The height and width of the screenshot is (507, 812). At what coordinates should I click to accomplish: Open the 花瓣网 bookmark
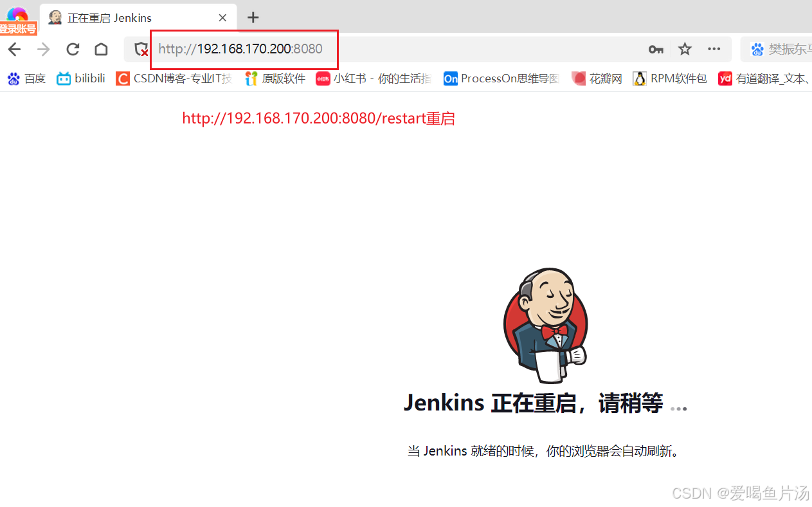tap(597, 78)
